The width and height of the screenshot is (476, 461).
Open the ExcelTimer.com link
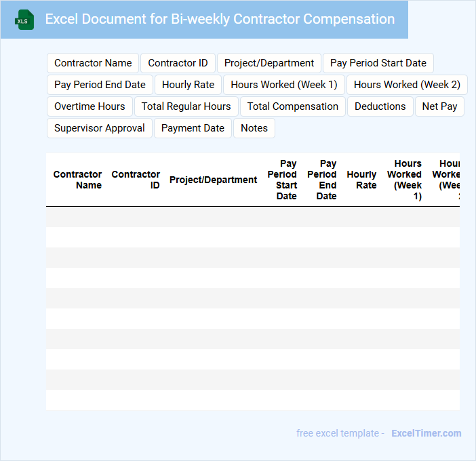click(x=427, y=433)
